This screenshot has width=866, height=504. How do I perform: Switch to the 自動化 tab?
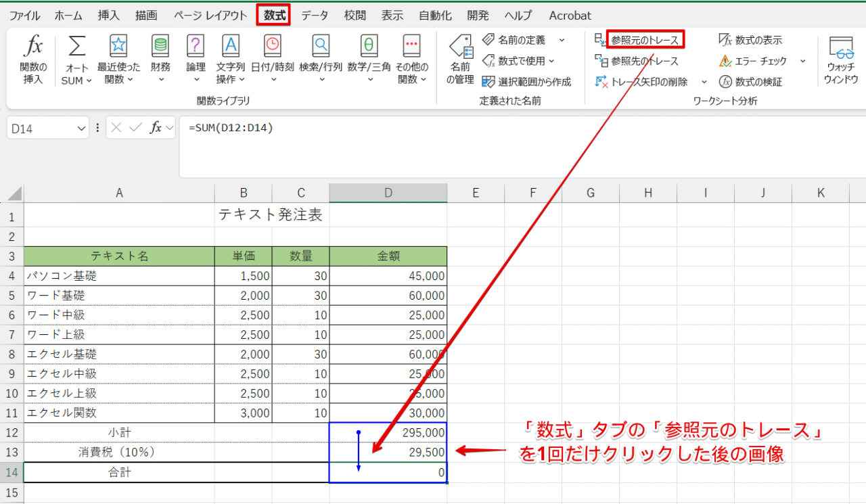[x=435, y=15]
